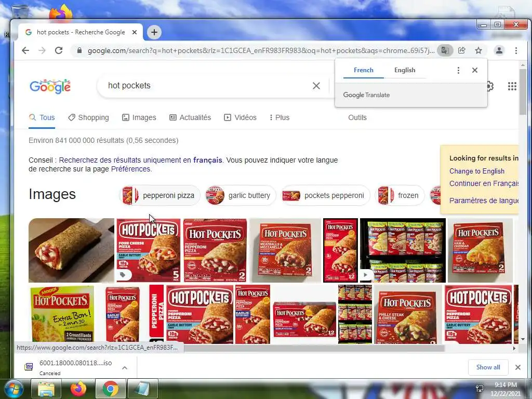Image resolution: width=532 pixels, height=399 pixels.
Task: Open the Préférences link
Action: point(130,169)
